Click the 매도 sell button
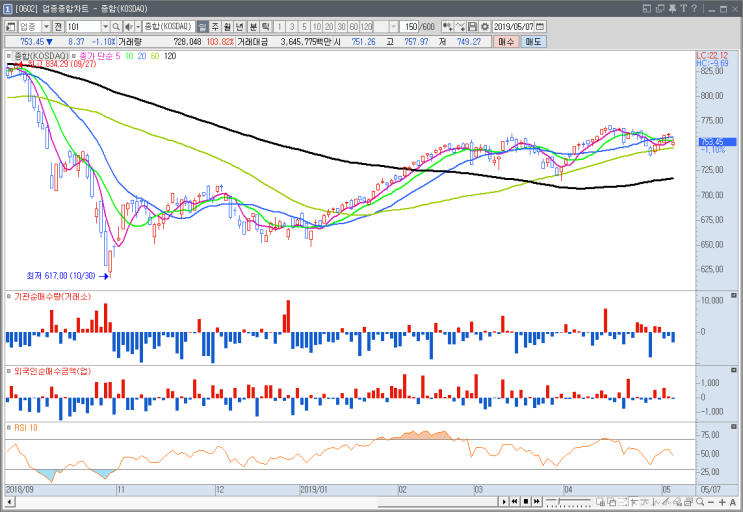Screen dimensions: 743x512 pos(533,42)
